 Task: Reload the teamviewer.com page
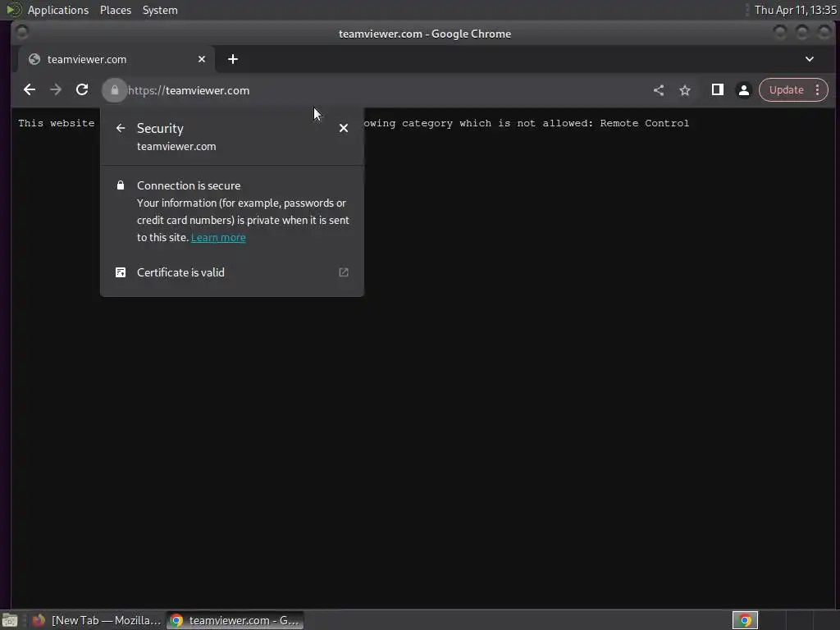click(x=82, y=90)
